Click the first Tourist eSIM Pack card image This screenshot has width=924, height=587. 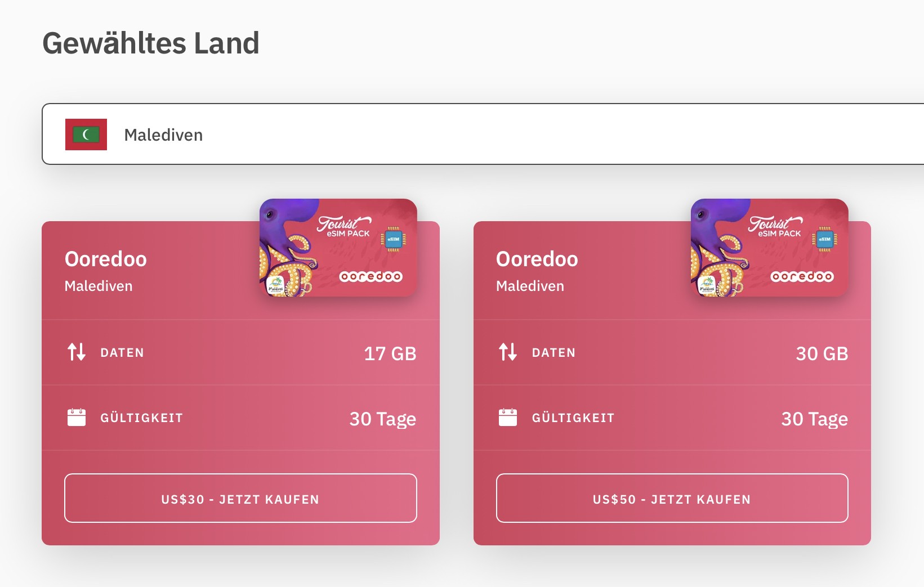pos(338,248)
